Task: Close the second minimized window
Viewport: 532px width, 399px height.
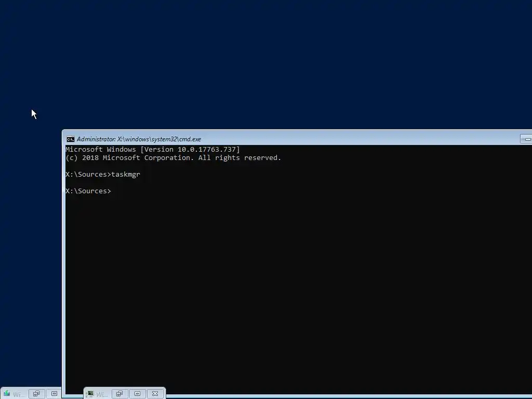Action: click(x=155, y=394)
